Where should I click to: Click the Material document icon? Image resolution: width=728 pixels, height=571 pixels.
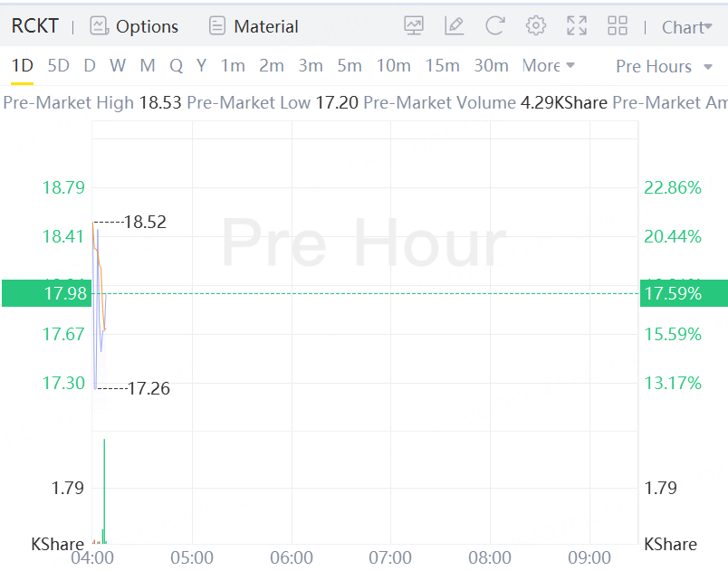tap(216, 26)
